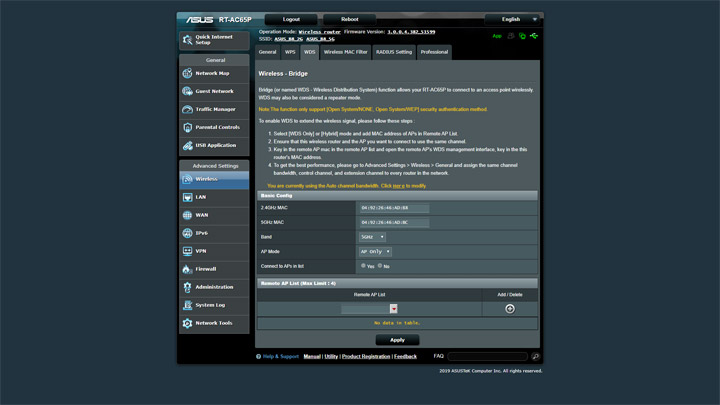This screenshot has height=405, width=720.
Task: Open the Professional tab
Action: (x=434, y=52)
